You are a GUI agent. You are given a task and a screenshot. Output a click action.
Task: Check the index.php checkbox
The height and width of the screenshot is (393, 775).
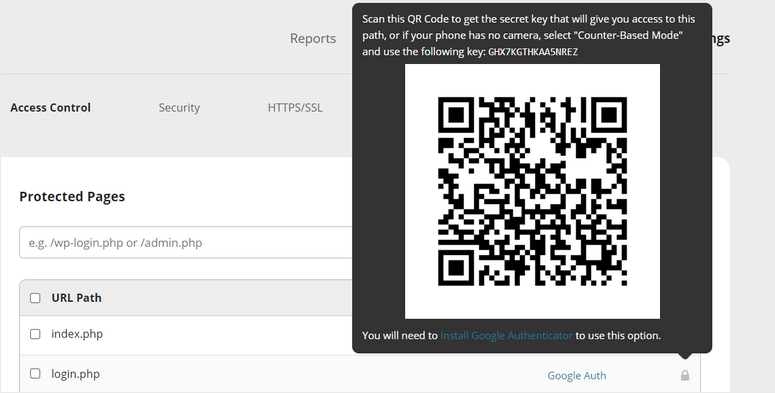[35, 334]
